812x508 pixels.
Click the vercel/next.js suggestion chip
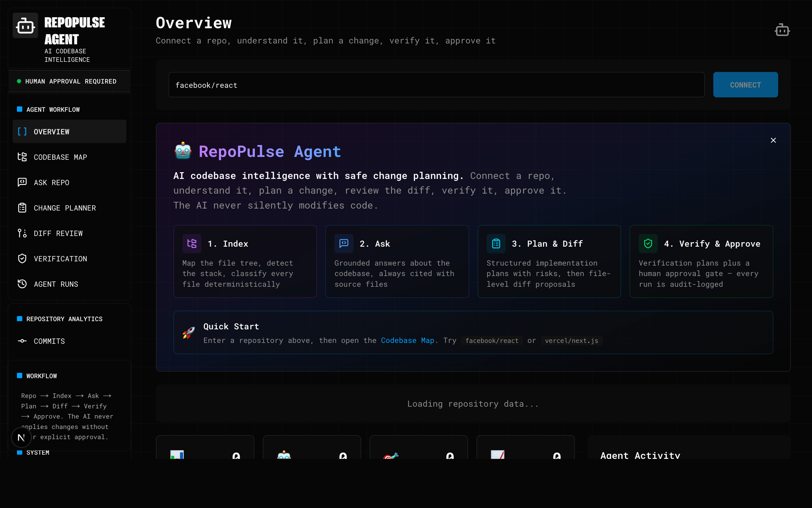coord(572,340)
